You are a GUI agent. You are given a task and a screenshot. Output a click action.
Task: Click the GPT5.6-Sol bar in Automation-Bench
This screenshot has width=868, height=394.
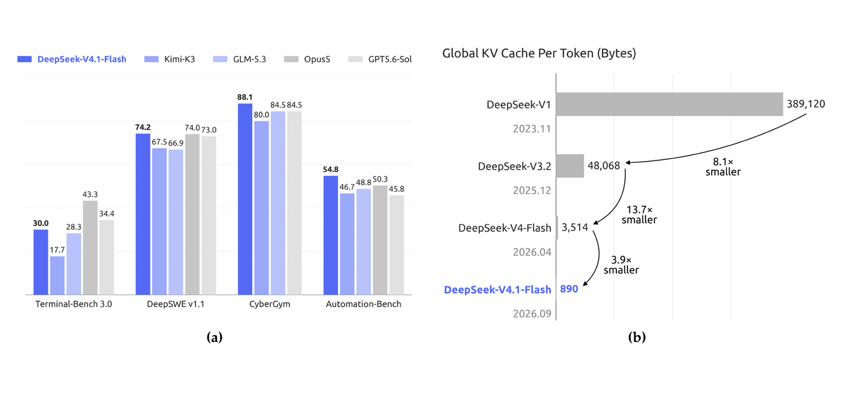coord(397,245)
